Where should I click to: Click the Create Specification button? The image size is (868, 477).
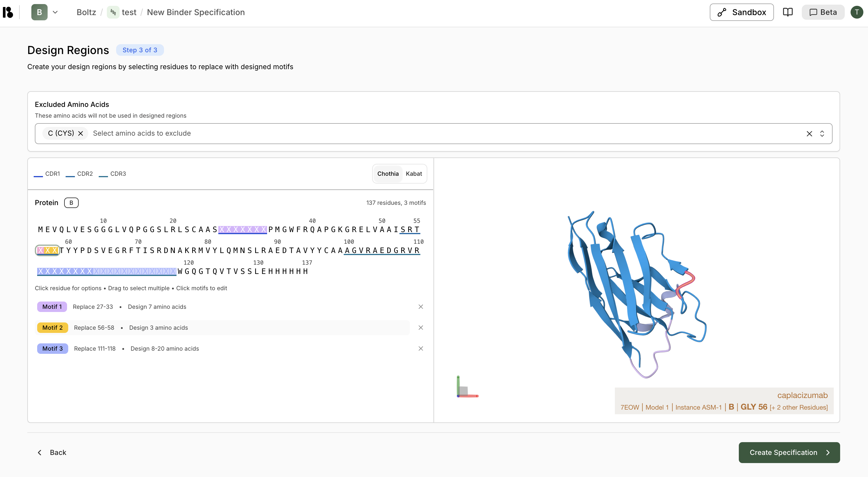click(x=789, y=452)
